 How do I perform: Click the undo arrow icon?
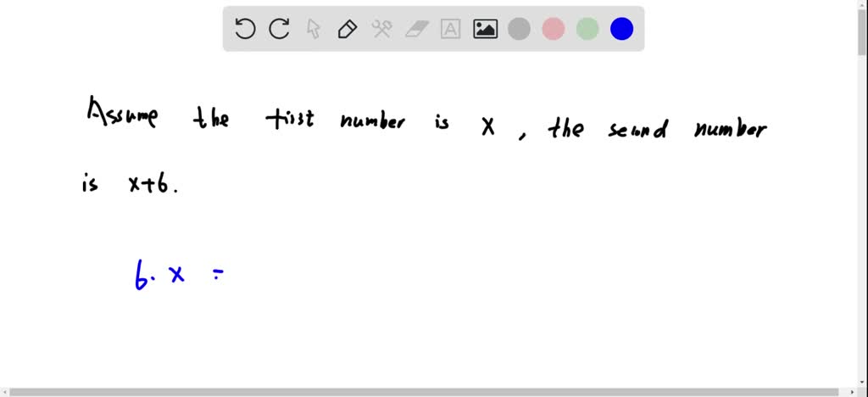tap(245, 29)
